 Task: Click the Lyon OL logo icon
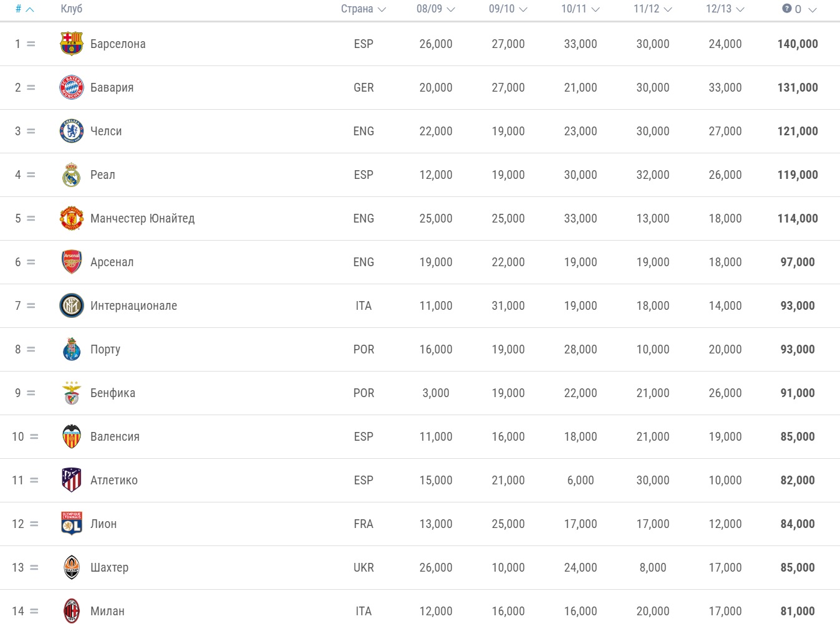point(72,524)
